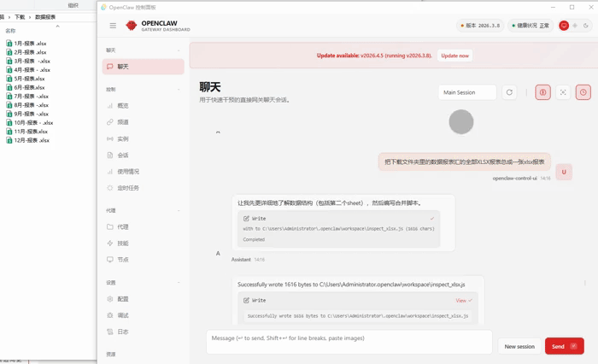
Task: Click the bar chart icon next to 使用情况
Action: (x=110, y=172)
